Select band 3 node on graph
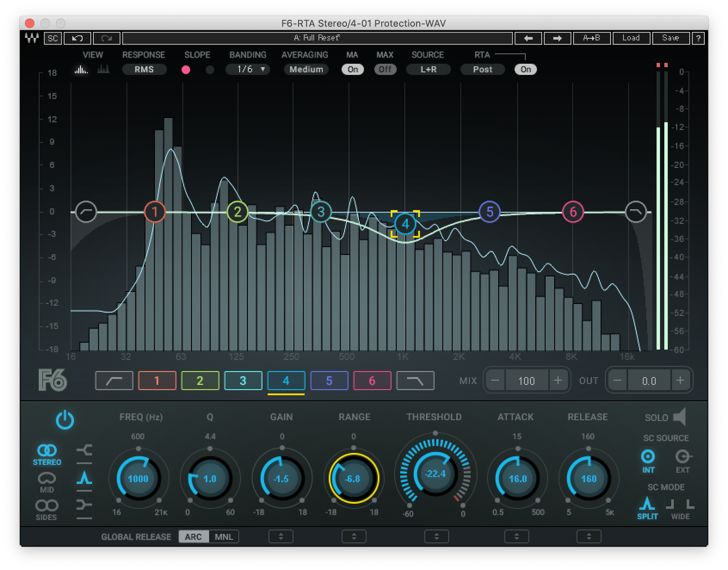728x570 pixels. point(321,211)
